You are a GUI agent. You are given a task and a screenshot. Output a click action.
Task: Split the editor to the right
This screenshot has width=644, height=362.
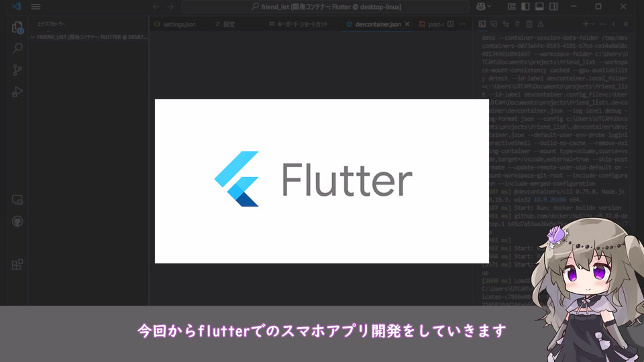tap(451, 24)
